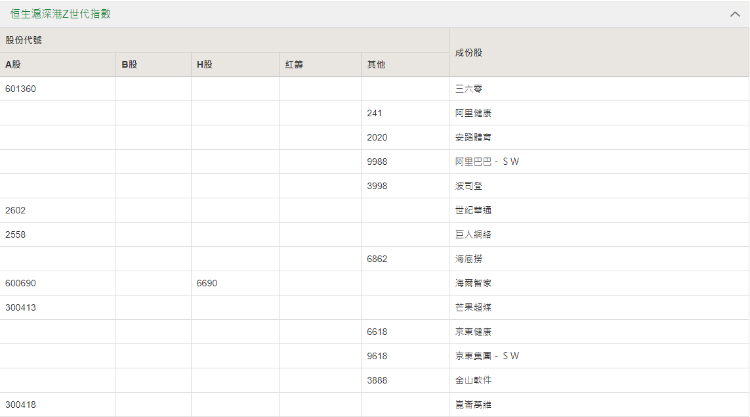This screenshot has height=417, width=750.
Task: Click the A股 column header
Action: point(14,65)
